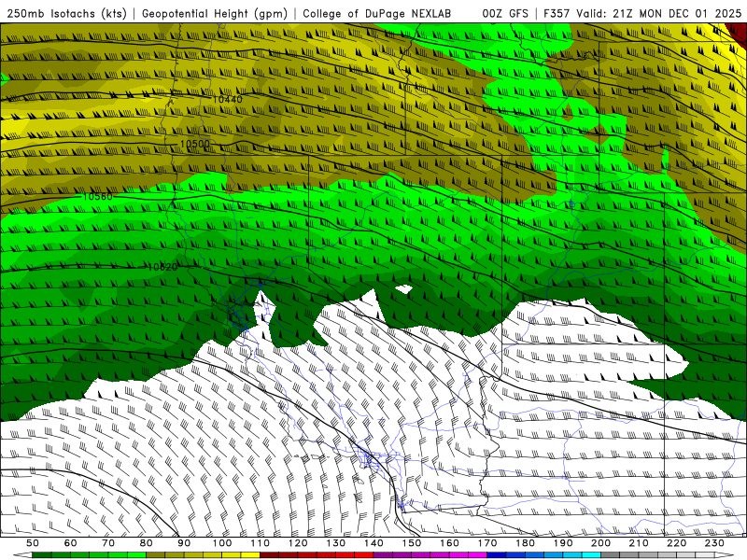747x560 pixels.
Task: Click the 'F357' forecast hour label
Action: coord(557,13)
